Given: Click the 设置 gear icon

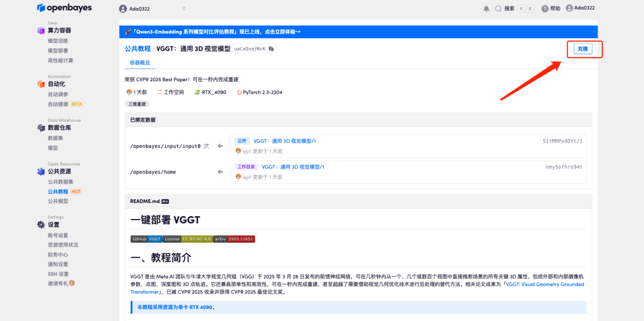Looking at the screenshot, I should tap(41, 225).
